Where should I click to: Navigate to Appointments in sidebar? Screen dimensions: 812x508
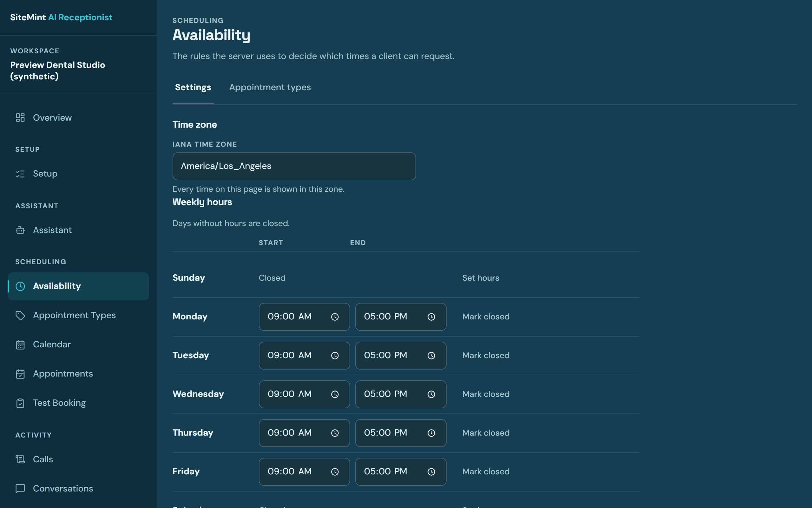[x=78, y=374]
